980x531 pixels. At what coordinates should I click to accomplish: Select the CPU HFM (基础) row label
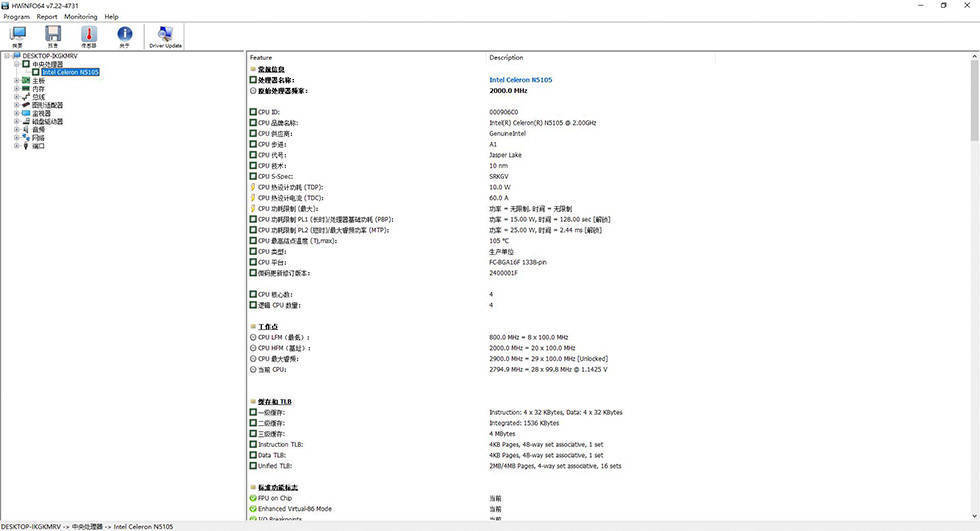(284, 348)
